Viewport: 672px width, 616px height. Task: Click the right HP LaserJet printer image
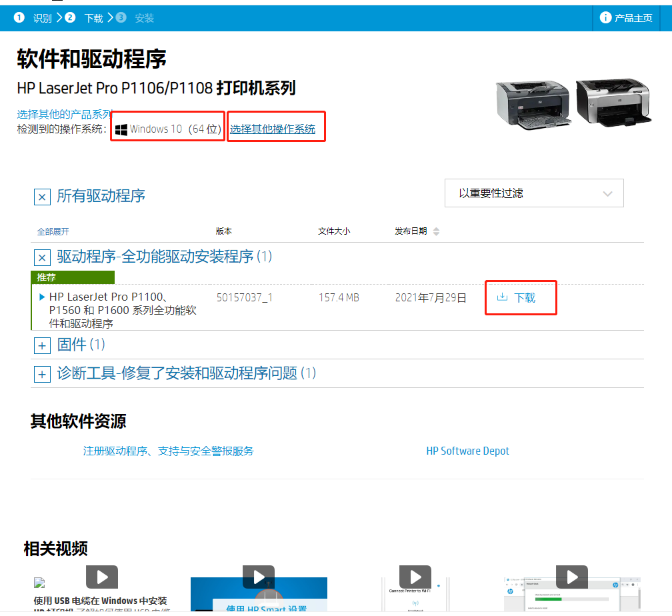tap(613, 103)
